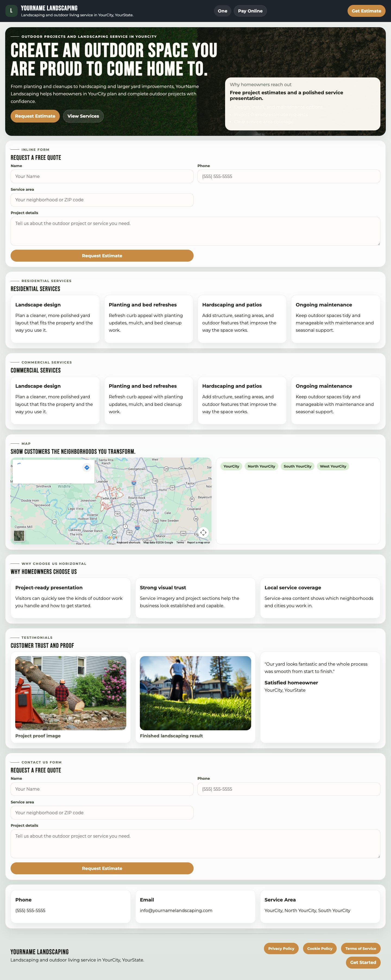Image resolution: width=391 pixels, height=980 pixels.
Task: Open map camera controls button
Action: pyautogui.click(x=203, y=532)
